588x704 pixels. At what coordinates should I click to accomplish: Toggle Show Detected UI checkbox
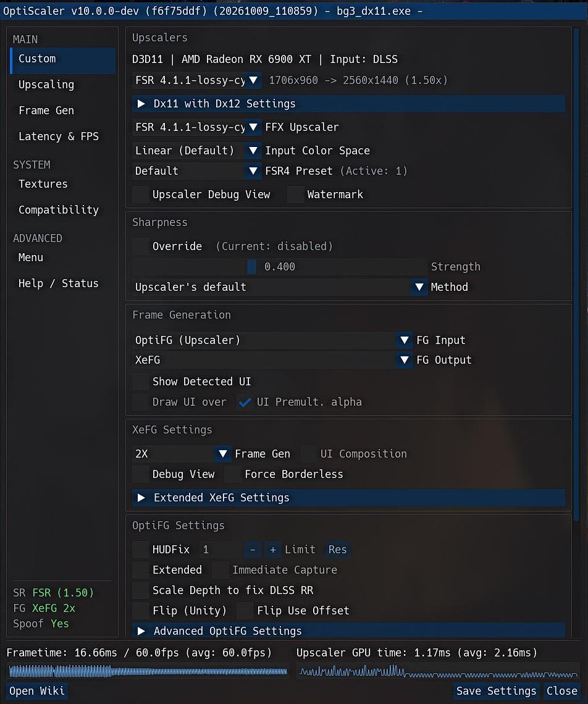(141, 381)
